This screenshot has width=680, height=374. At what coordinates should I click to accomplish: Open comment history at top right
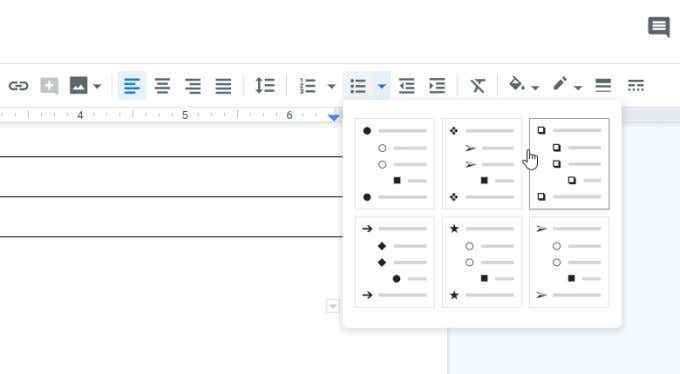pos(659,27)
